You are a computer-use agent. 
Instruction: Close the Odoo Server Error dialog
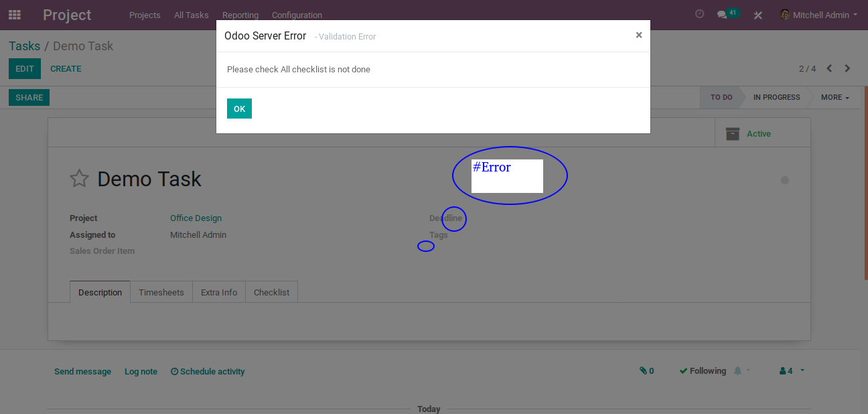[x=639, y=36]
